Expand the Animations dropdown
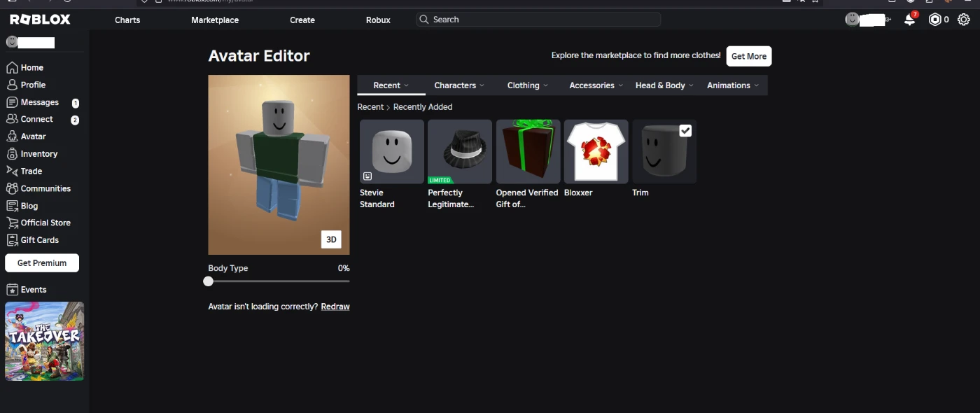 pos(732,85)
